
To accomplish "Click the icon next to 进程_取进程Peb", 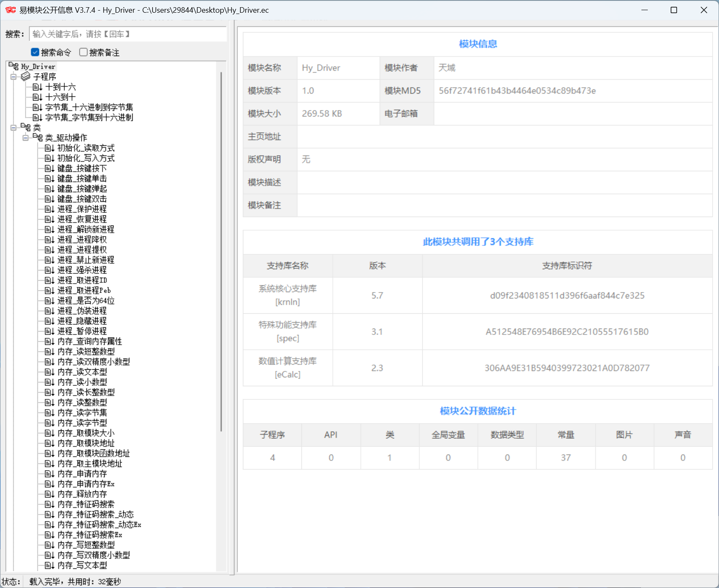I will click(50, 290).
